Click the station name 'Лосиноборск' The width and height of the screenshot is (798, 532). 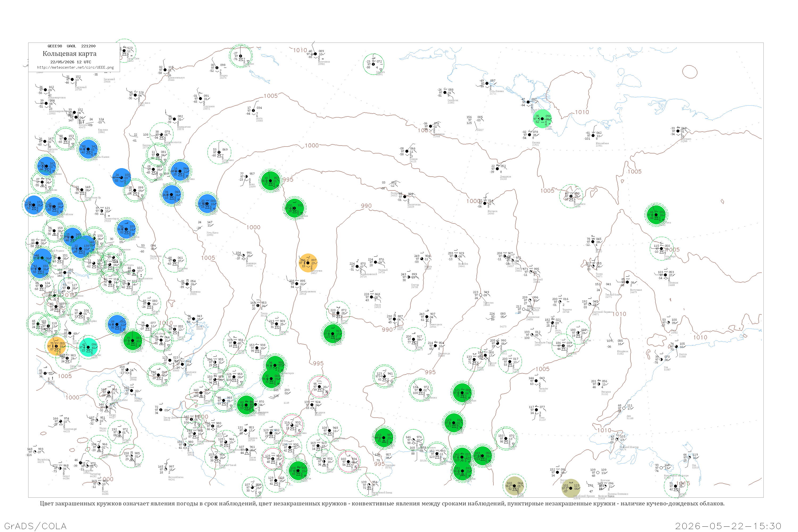[x=111, y=218]
